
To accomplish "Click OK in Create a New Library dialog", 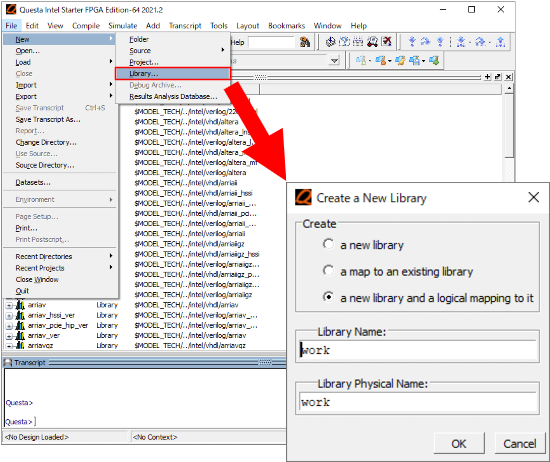I will click(459, 444).
